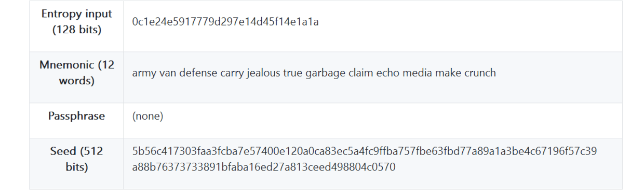Click the word "carry" in mnemonic
The image size is (644, 195).
tap(232, 73)
